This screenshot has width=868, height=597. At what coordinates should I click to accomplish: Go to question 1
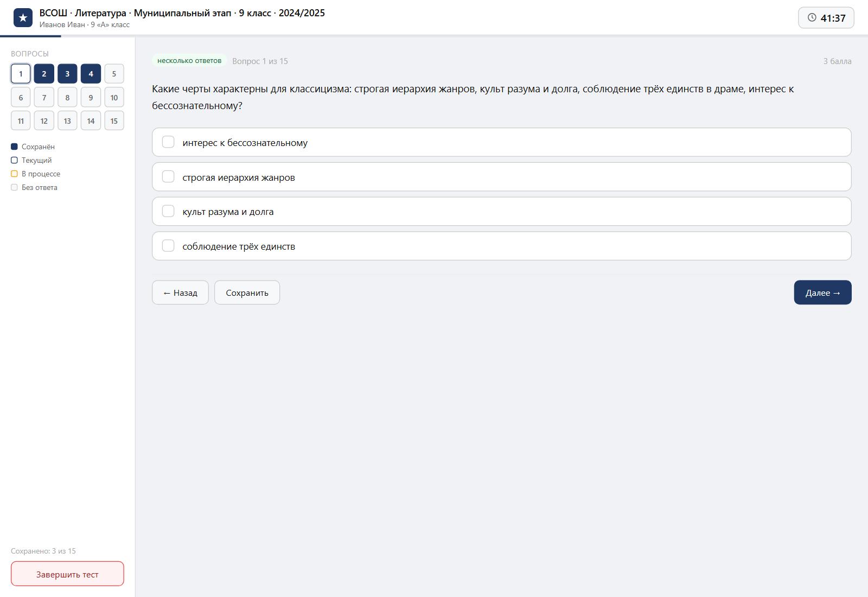click(21, 74)
